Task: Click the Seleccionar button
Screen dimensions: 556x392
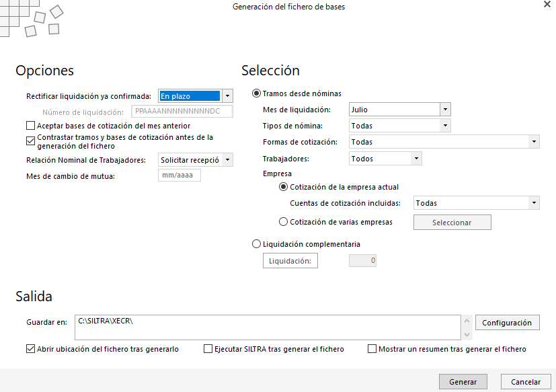Action: pos(452,223)
